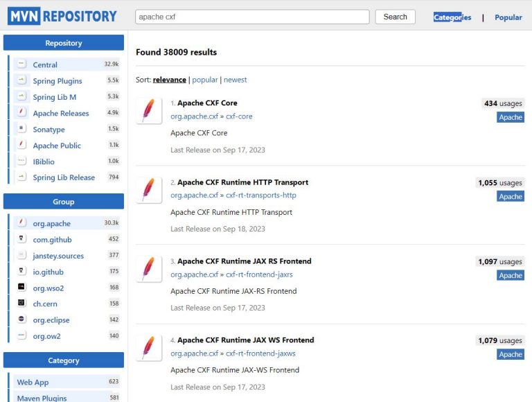Open the Popular menu

click(508, 17)
